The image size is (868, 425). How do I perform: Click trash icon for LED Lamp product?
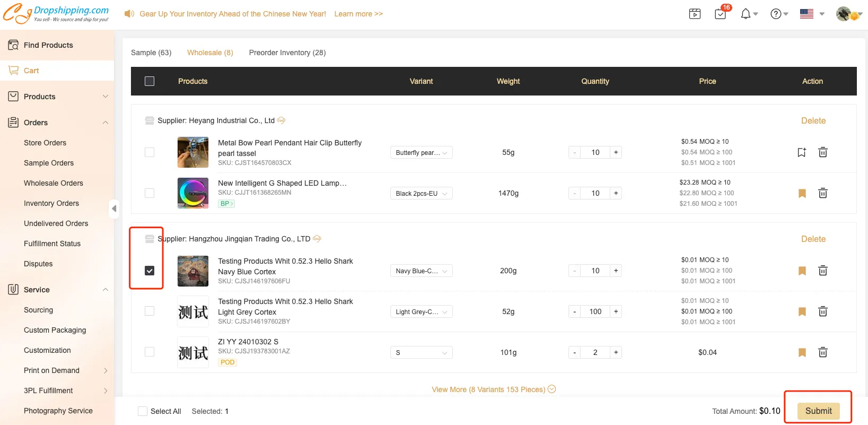822,193
